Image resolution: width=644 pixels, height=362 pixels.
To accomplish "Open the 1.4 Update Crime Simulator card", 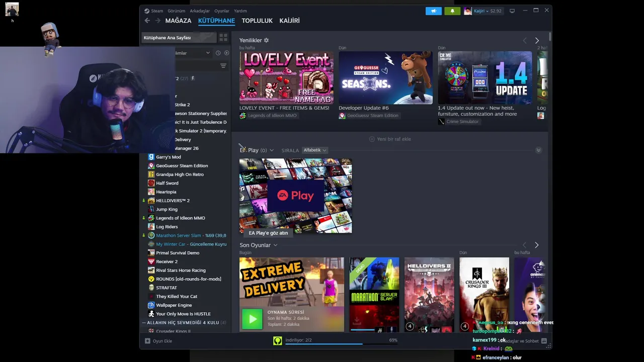I will tap(485, 77).
